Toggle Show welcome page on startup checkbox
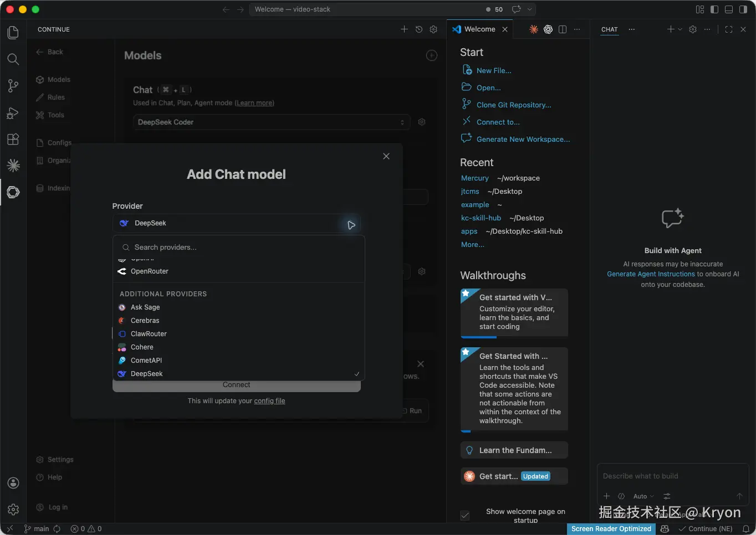The width and height of the screenshot is (756, 535). click(465, 516)
